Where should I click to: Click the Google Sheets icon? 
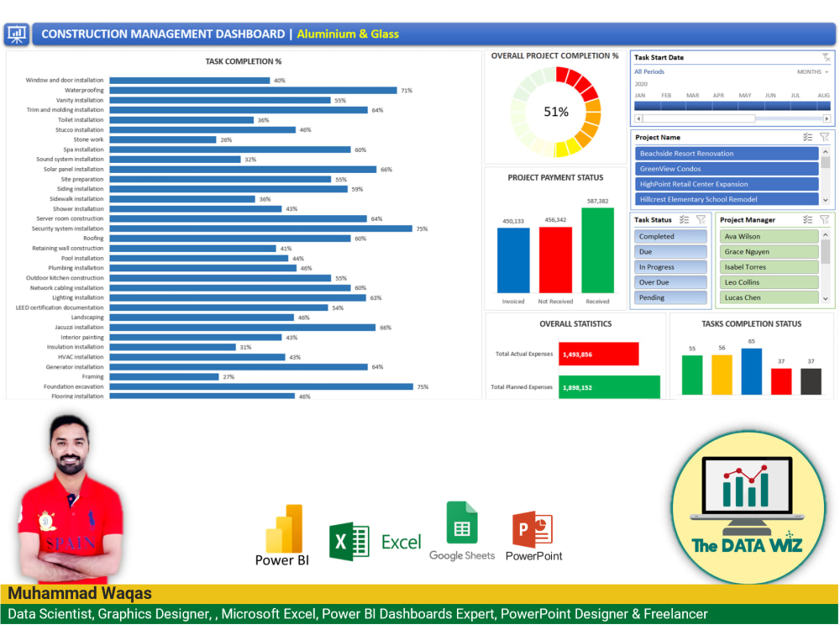461,528
